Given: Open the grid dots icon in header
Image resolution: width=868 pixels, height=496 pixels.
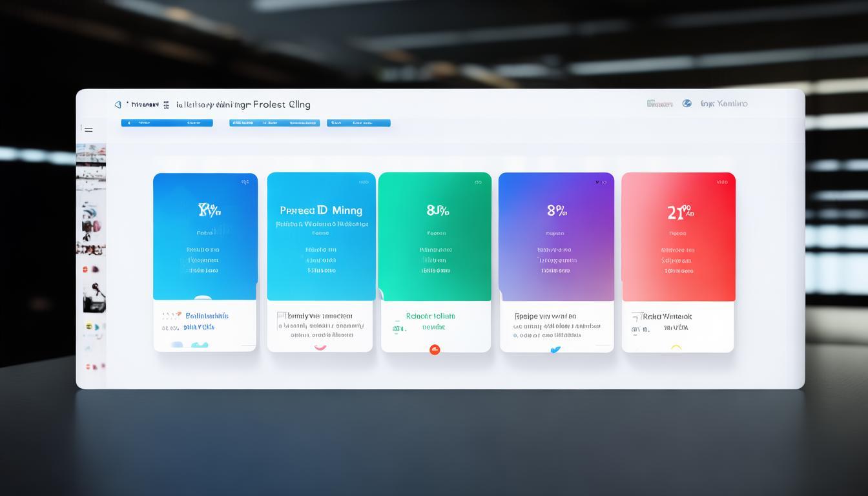Looking at the screenshot, I should tap(166, 105).
